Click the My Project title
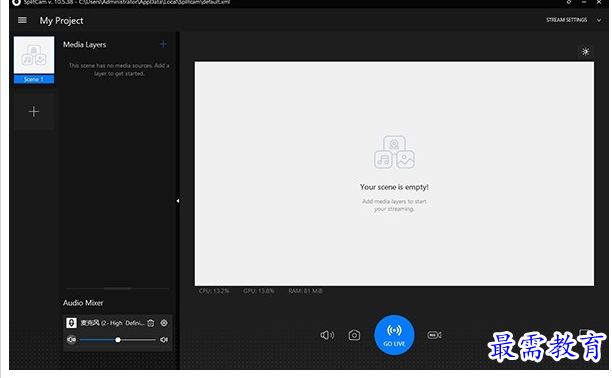 pyautogui.click(x=61, y=21)
